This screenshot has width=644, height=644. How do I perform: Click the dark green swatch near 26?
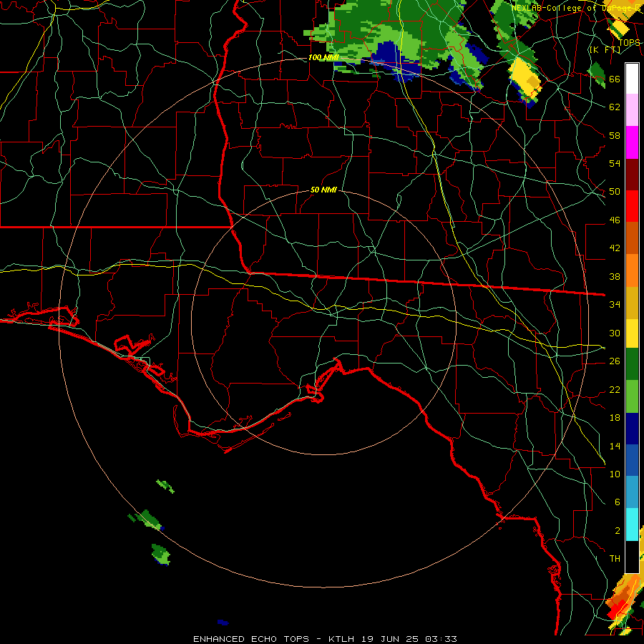click(632, 364)
